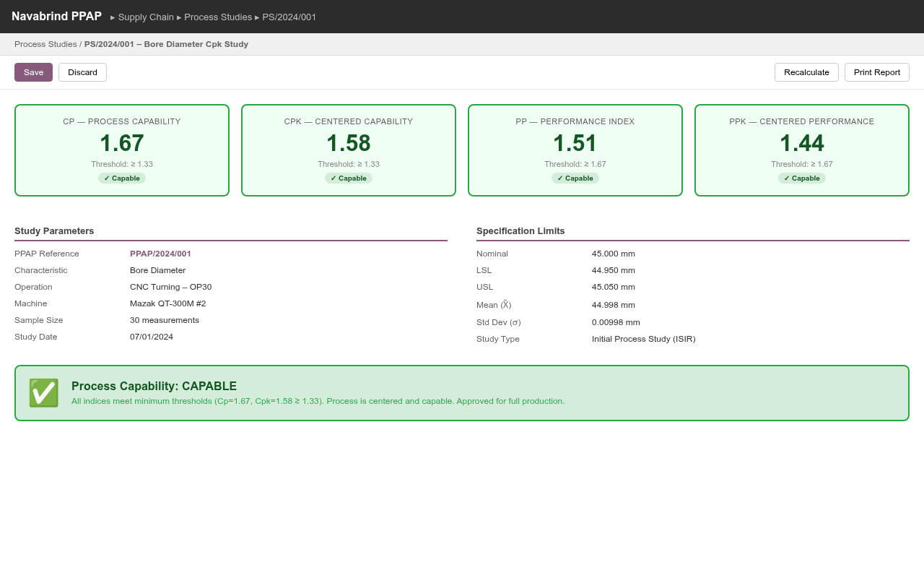Select the Cpk Centered Capability card

(349, 150)
